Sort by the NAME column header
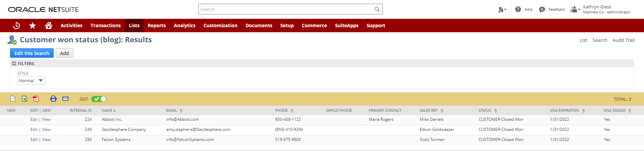This screenshot has height=151, width=644. pyautogui.click(x=108, y=110)
